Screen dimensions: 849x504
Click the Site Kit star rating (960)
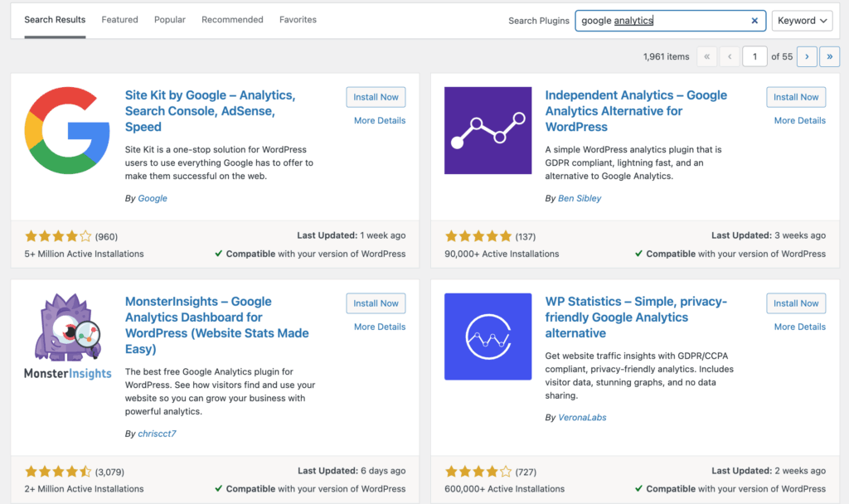point(71,236)
